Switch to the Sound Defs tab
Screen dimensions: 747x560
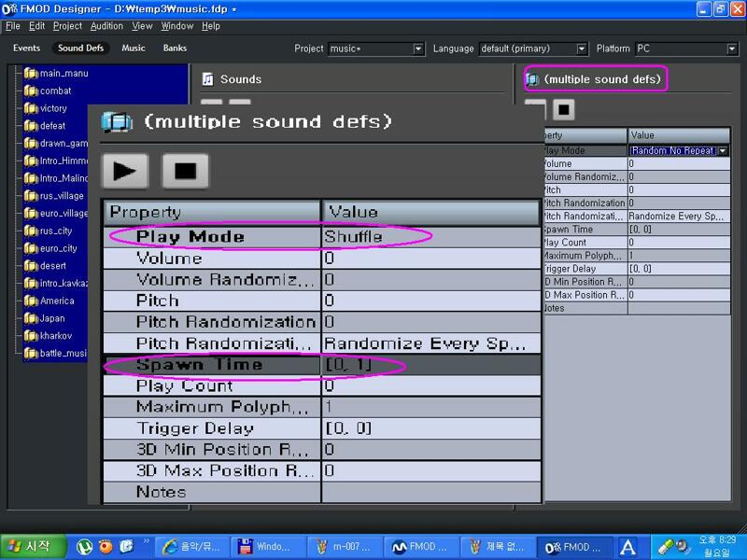(x=80, y=49)
